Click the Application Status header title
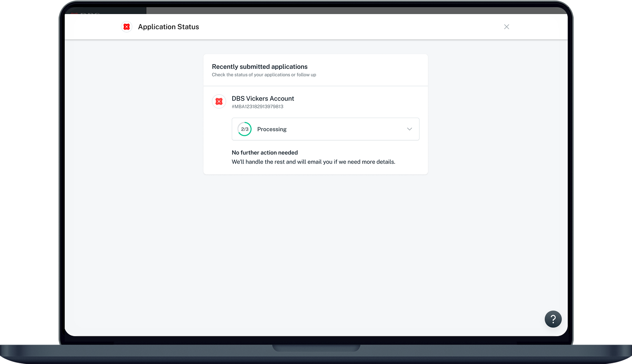Image resolution: width=632 pixels, height=364 pixels. click(x=168, y=27)
